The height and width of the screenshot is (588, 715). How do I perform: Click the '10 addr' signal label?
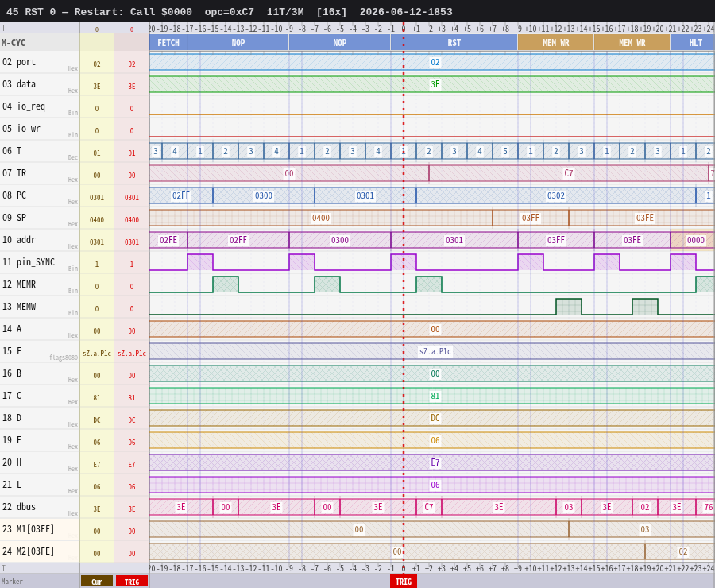[19, 240]
